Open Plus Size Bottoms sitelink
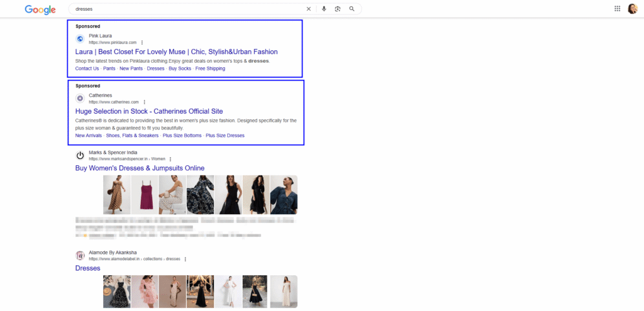The width and height of the screenshot is (644, 311). coord(182,136)
